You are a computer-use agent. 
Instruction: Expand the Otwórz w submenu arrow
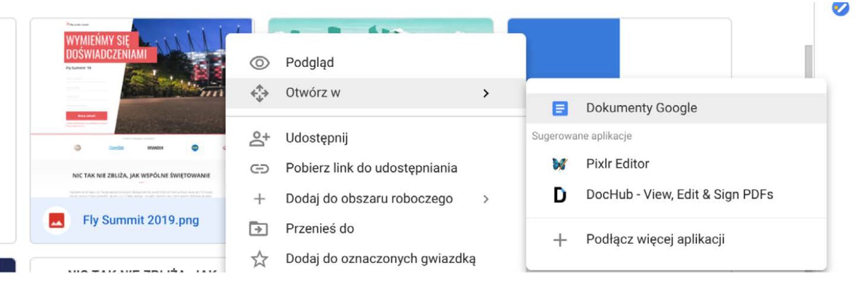tap(486, 93)
